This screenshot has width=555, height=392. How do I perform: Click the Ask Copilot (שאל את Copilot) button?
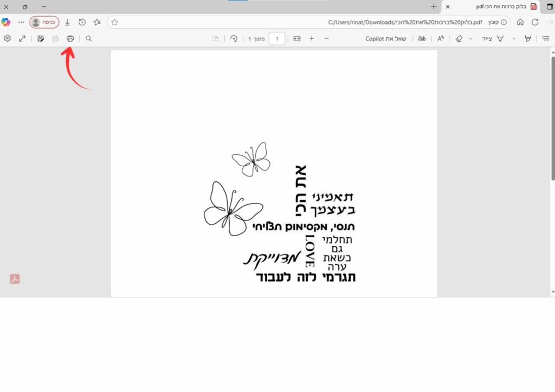(x=386, y=38)
